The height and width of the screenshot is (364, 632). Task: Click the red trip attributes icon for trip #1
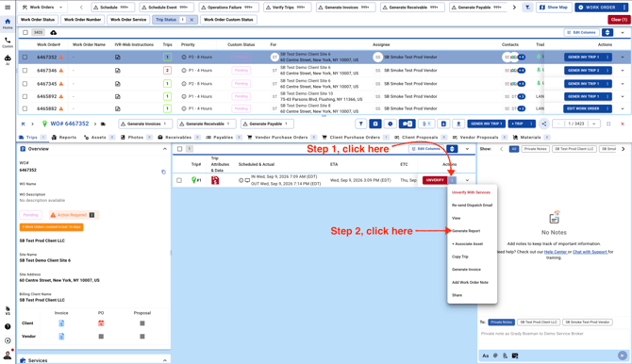tap(215, 180)
